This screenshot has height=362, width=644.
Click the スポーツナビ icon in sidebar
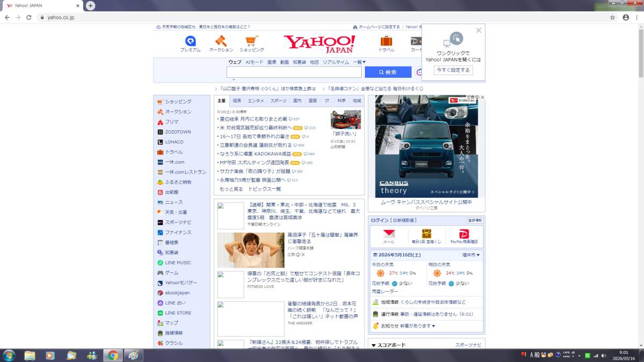pyautogui.click(x=160, y=222)
